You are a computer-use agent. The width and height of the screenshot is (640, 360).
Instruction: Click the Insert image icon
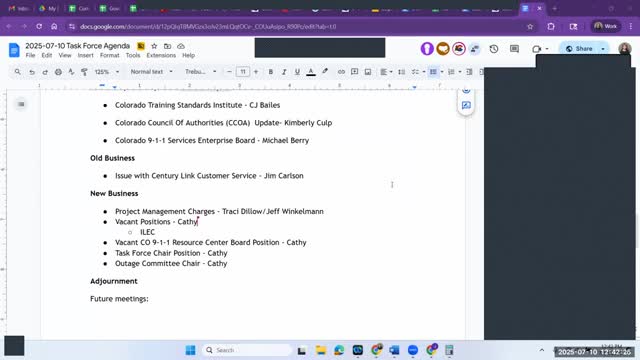(368, 72)
